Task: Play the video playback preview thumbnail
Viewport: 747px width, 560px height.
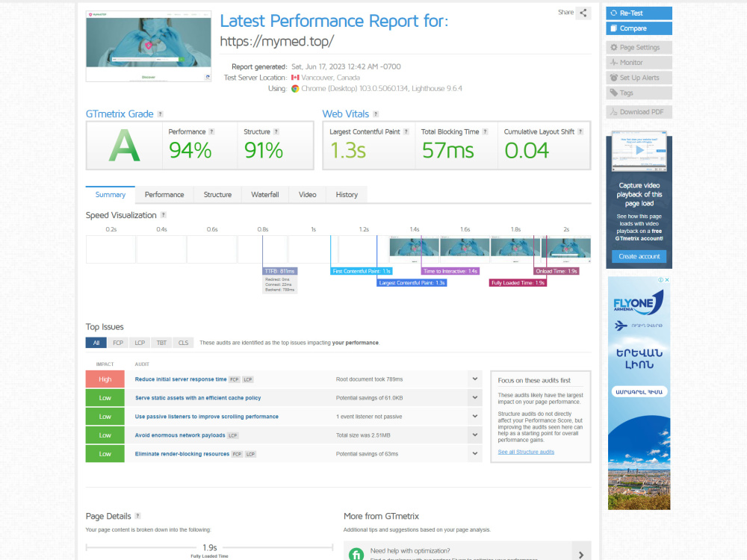Action: coord(639,150)
